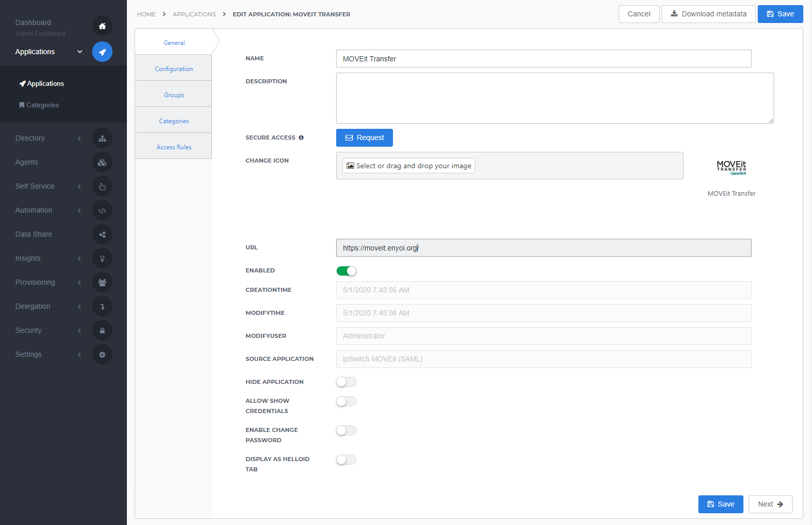Viewport: 812px width, 525px height.
Task: Open Data Share sidebar label
Action: (x=34, y=234)
